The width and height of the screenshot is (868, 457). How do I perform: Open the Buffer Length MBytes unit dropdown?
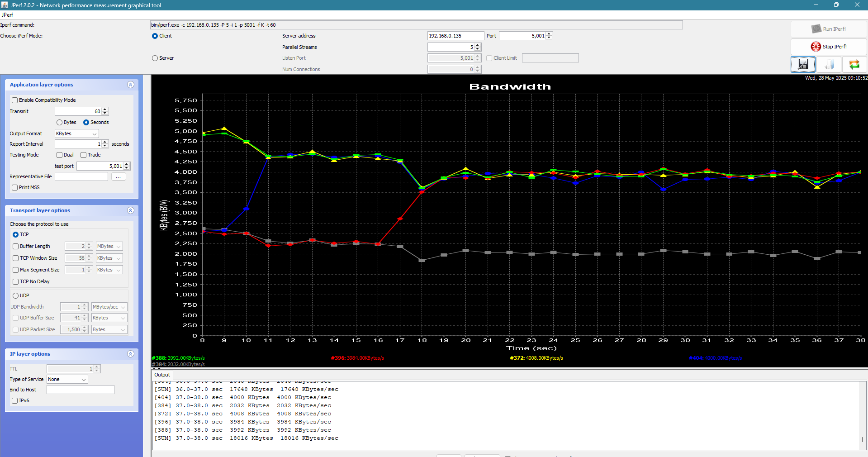point(109,246)
